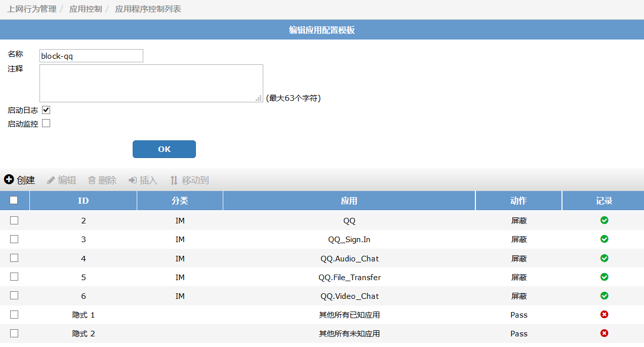Screen dimensions: 644x347
Task: Click ID cell showing 5
Action: coord(84,277)
